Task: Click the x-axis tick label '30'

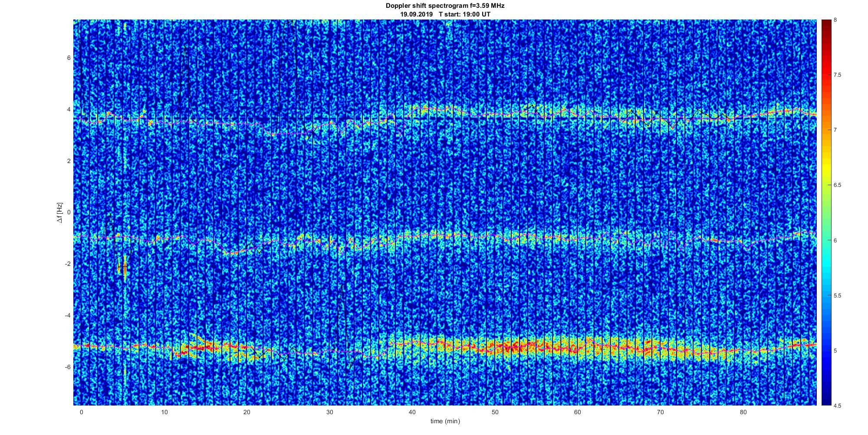Action: click(329, 412)
